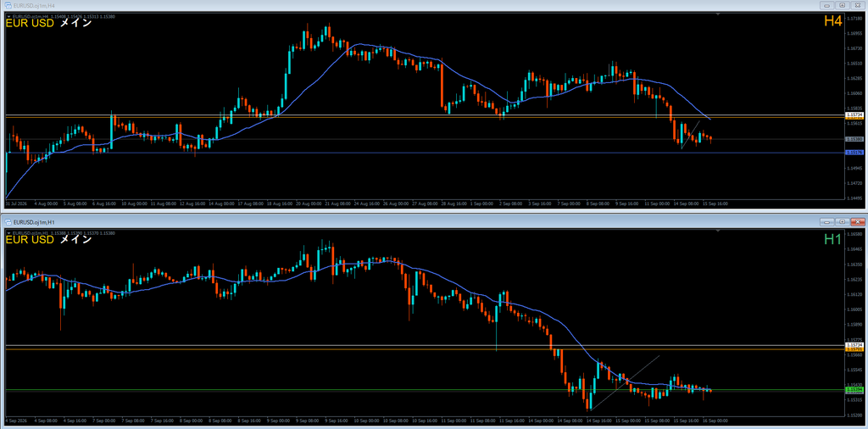
Task: Click the H1 chart window title icon
Action: pos(8,222)
